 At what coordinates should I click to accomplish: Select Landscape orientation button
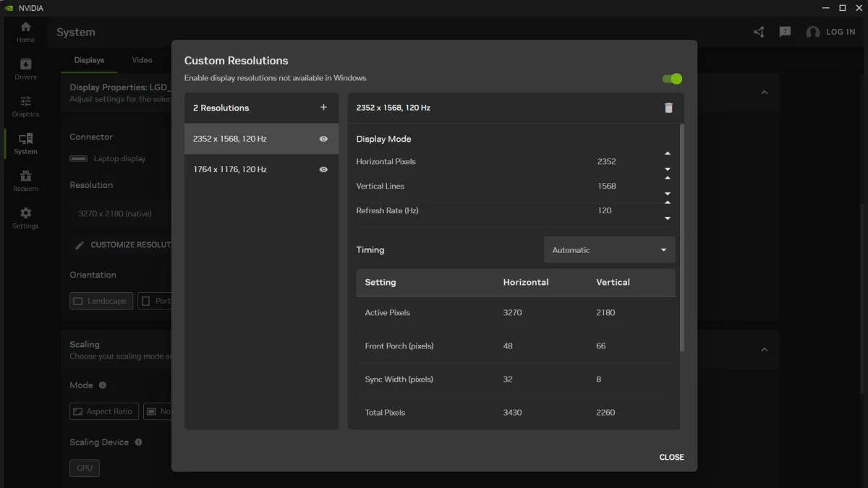click(101, 301)
